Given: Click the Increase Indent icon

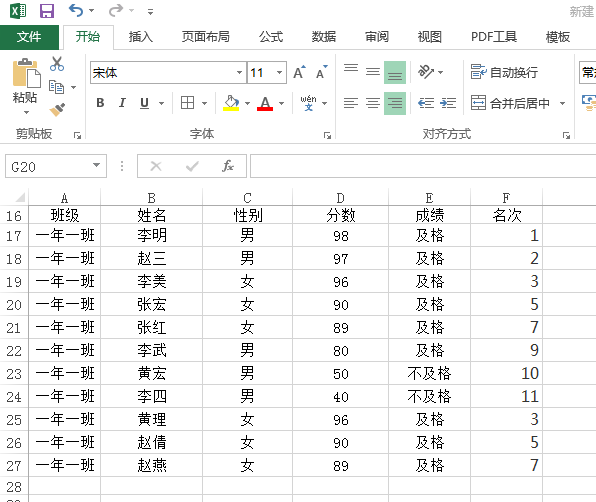Looking at the screenshot, I should [x=448, y=103].
